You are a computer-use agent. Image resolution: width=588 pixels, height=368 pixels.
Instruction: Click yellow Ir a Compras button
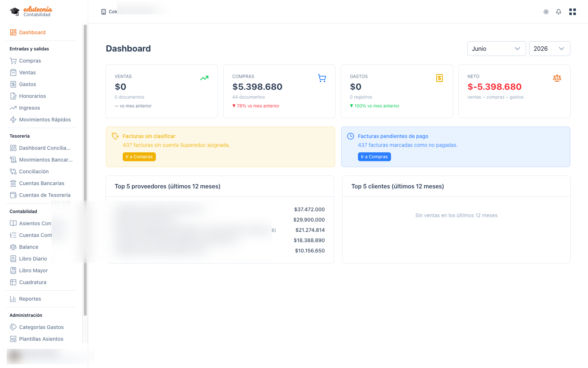pos(139,157)
